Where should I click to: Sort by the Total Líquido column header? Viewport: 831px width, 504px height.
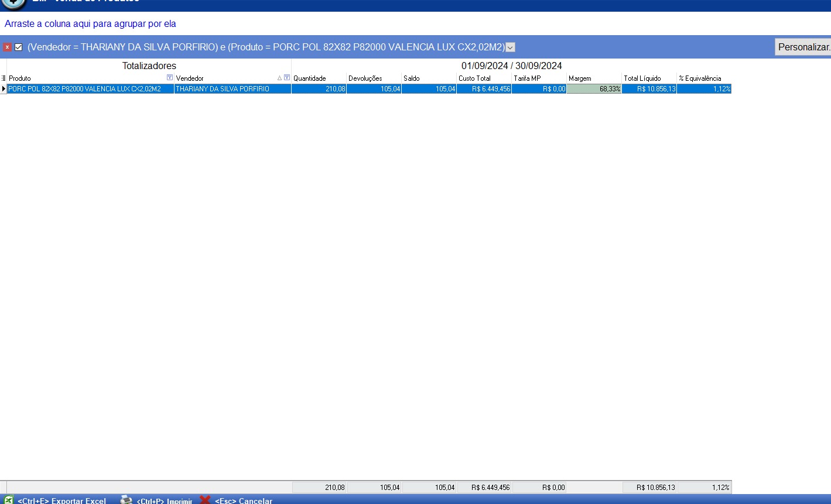pyautogui.click(x=649, y=78)
